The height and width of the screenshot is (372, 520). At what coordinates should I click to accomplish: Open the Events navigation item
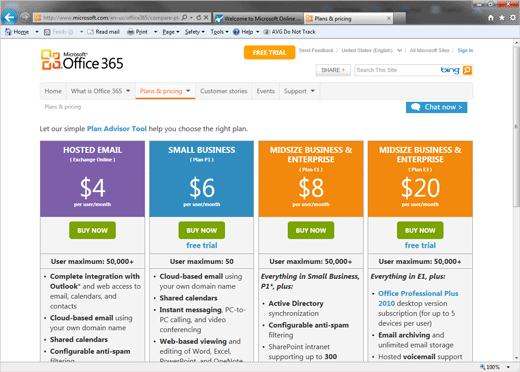pyautogui.click(x=266, y=91)
